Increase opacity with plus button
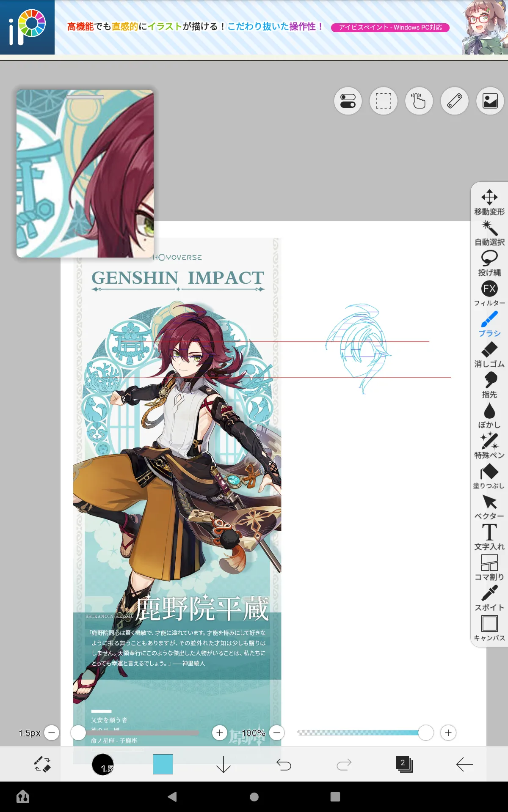Image resolution: width=508 pixels, height=812 pixels. [448, 732]
